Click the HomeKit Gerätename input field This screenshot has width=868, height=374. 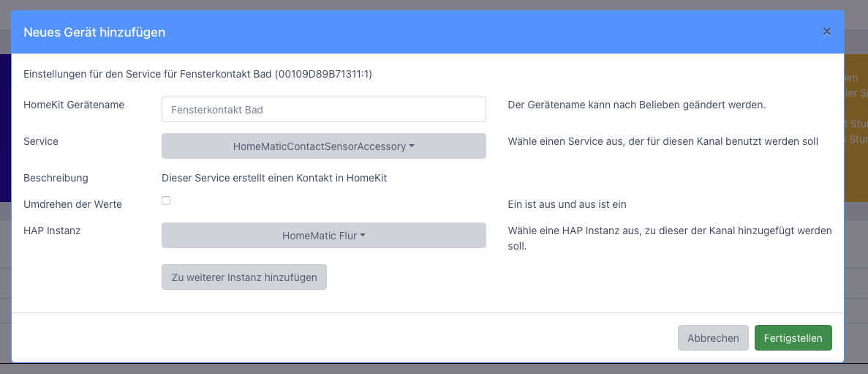(x=323, y=110)
